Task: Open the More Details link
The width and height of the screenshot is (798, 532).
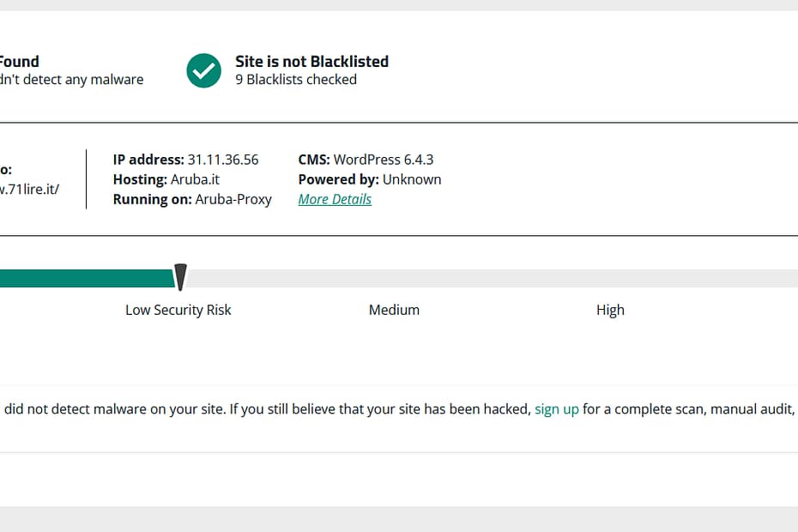Action: click(x=335, y=199)
